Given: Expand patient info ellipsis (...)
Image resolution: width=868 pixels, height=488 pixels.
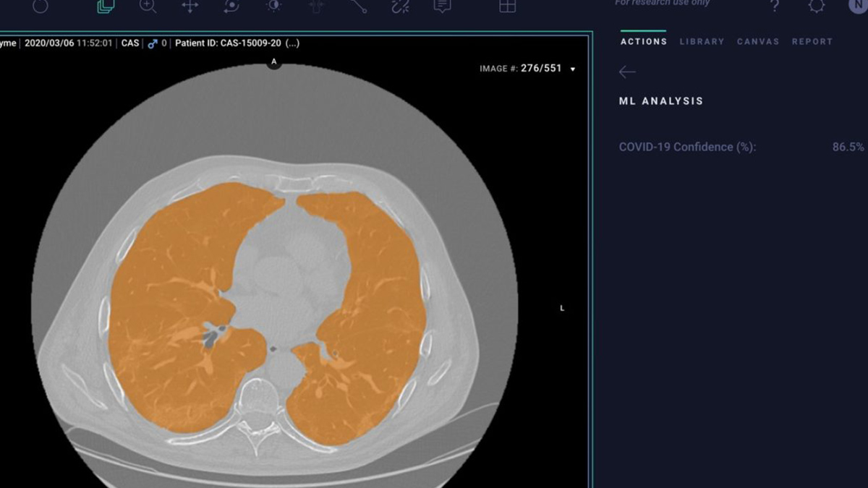Looking at the screenshot, I should (292, 43).
